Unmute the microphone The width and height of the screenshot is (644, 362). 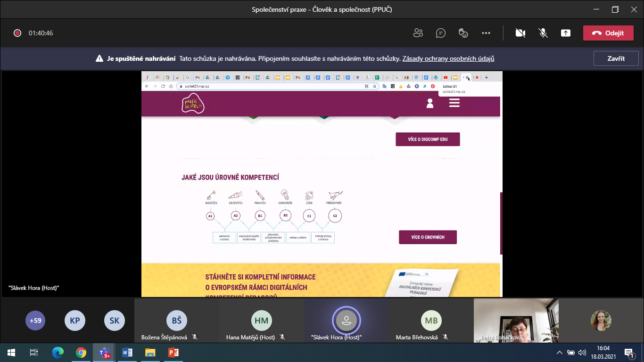pyautogui.click(x=543, y=33)
